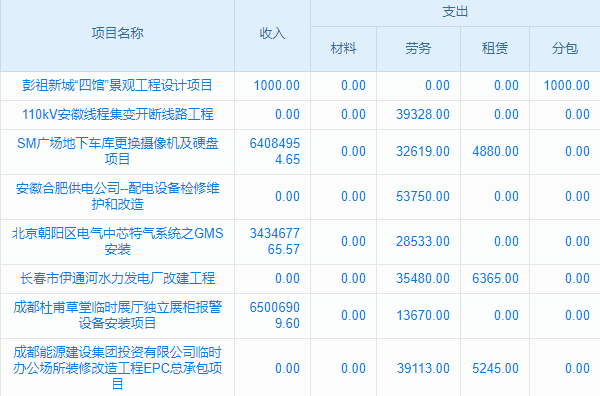Viewport: 600px width, 396px height.
Task: Click labor value 39328.00
Action: click(422, 114)
